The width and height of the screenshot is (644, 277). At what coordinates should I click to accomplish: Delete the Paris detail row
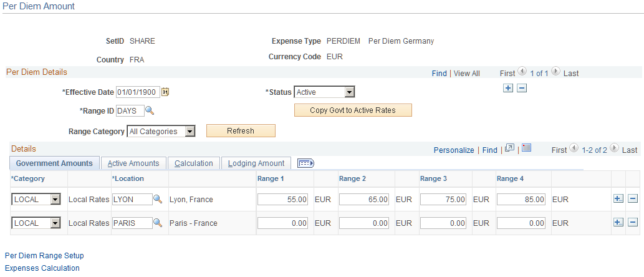pyautogui.click(x=633, y=223)
